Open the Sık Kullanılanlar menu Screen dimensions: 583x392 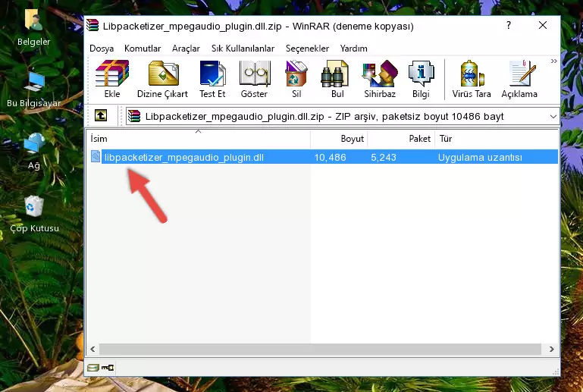(x=243, y=49)
